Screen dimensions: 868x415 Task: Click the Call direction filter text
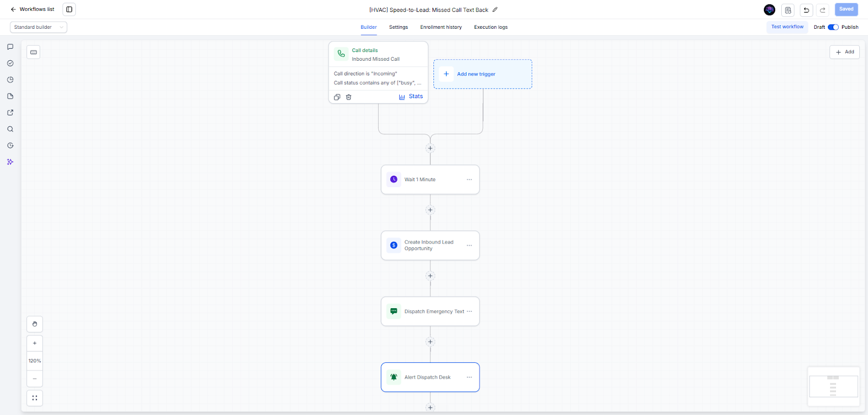366,74
